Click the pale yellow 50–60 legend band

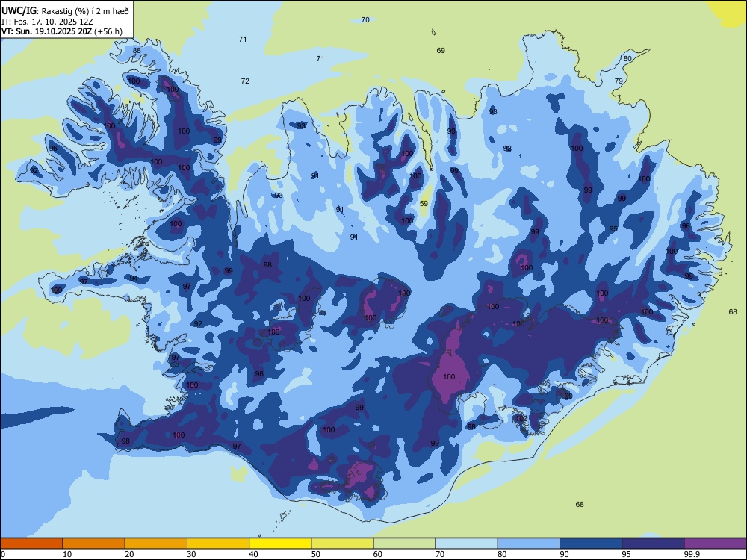coord(342,544)
